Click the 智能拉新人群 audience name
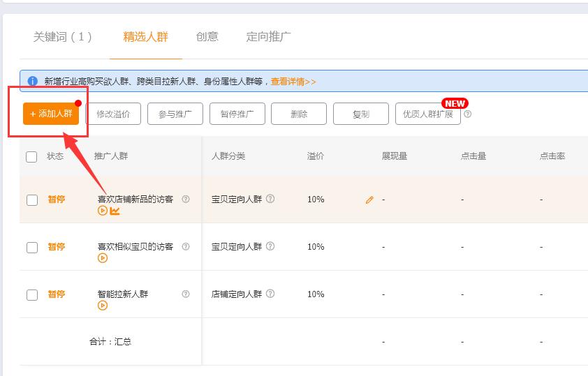Image resolution: width=588 pixels, height=376 pixels. click(123, 294)
